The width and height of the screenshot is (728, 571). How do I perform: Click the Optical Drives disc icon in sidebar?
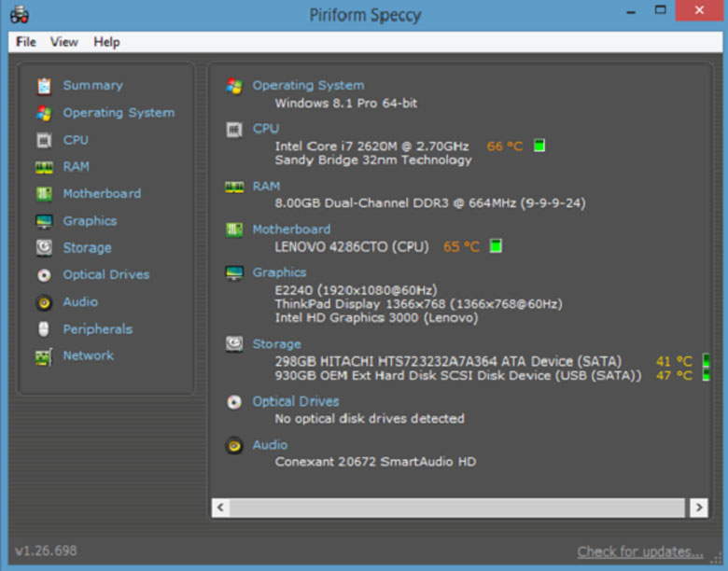(44, 275)
